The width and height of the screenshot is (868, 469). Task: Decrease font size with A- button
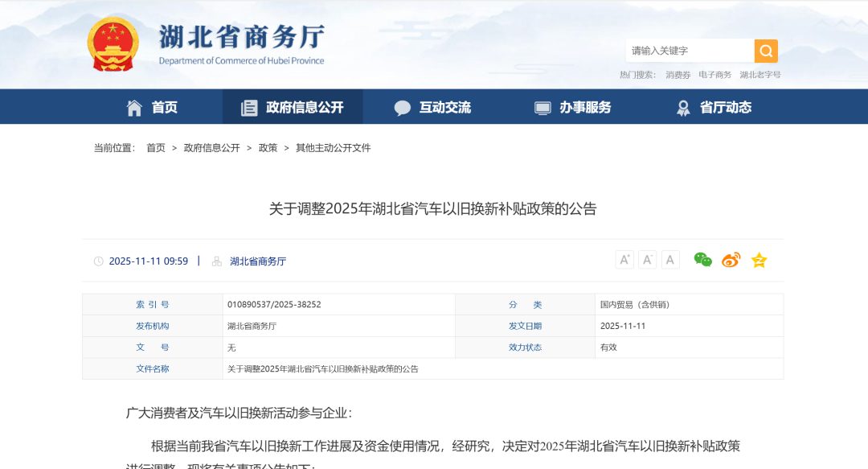click(648, 260)
